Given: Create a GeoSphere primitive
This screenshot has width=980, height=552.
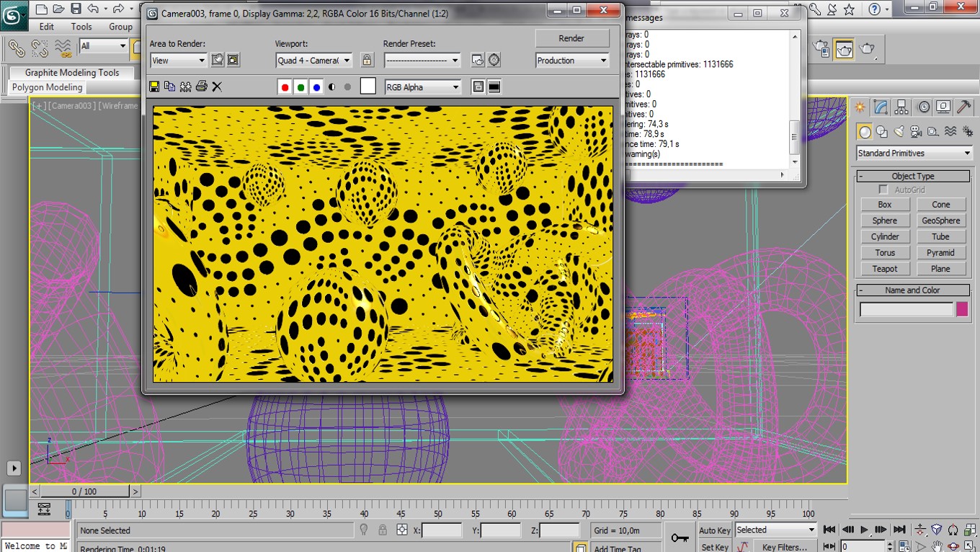Looking at the screenshot, I should click(x=941, y=221).
